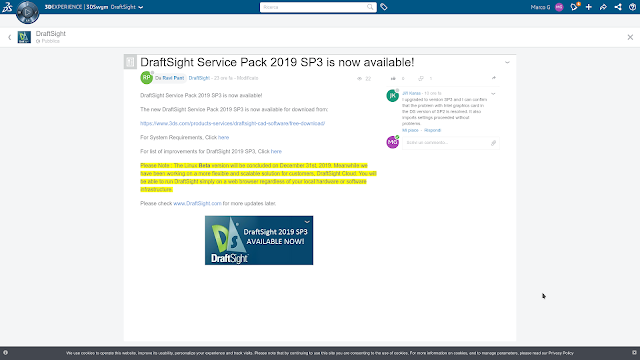The image size is (640, 360).
Task: Attach a file with the paperclip icon
Action: [493, 143]
